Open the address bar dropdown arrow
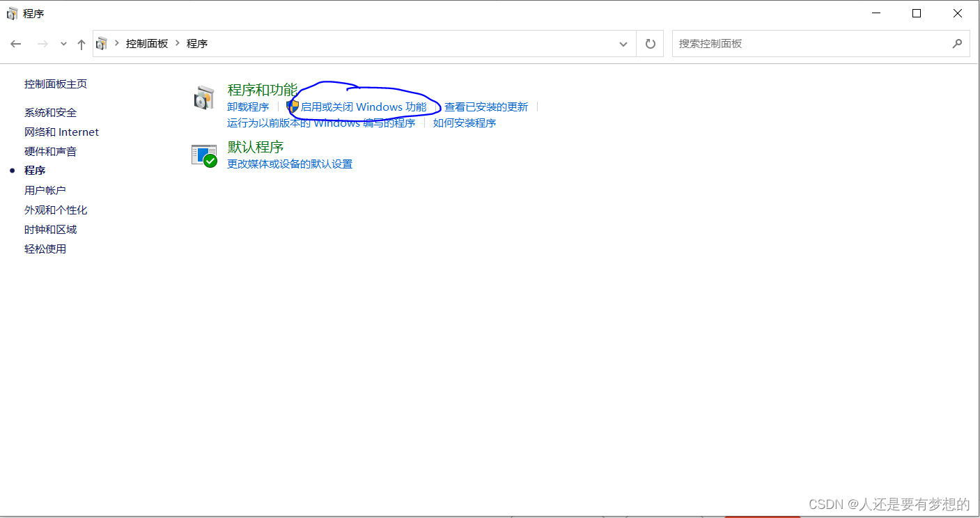 point(623,43)
